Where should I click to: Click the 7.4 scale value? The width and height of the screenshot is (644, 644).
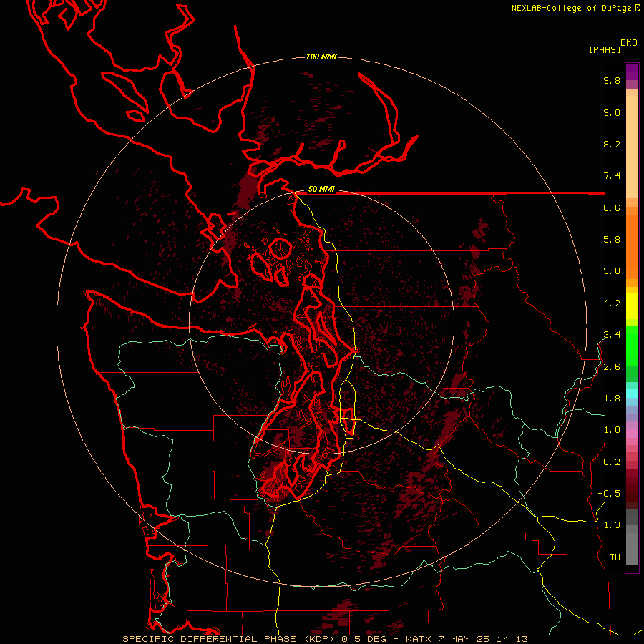pos(612,176)
